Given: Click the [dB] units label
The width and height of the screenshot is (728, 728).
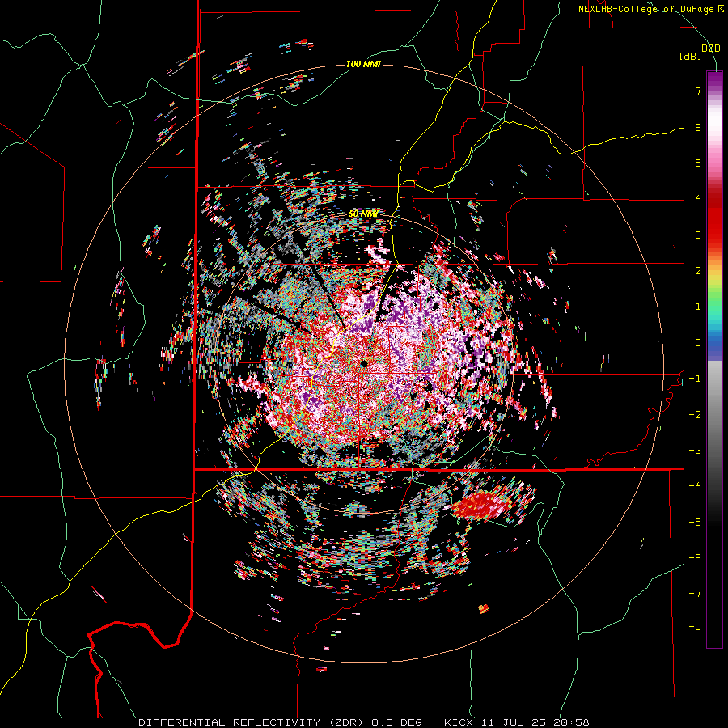Looking at the screenshot, I should [x=690, y=56].
